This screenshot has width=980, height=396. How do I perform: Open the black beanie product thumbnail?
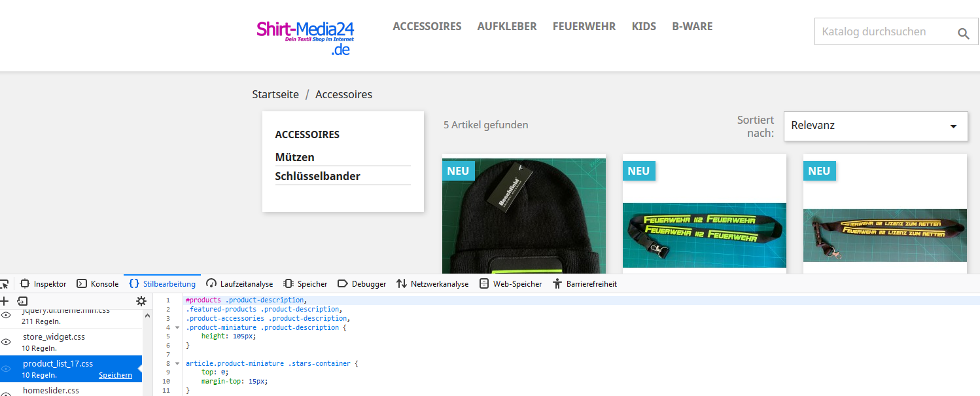click(x=524, y=215)
